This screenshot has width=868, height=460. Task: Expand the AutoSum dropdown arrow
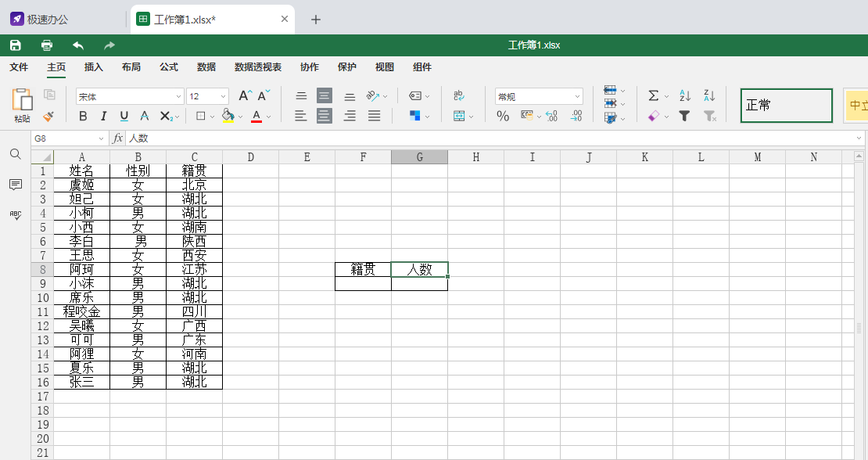click(x=666, y=96)
